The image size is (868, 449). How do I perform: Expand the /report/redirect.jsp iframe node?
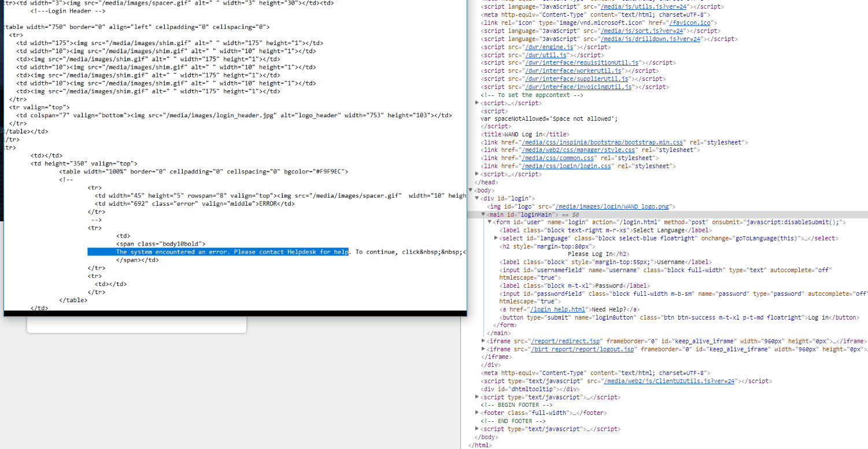(483, 341)
